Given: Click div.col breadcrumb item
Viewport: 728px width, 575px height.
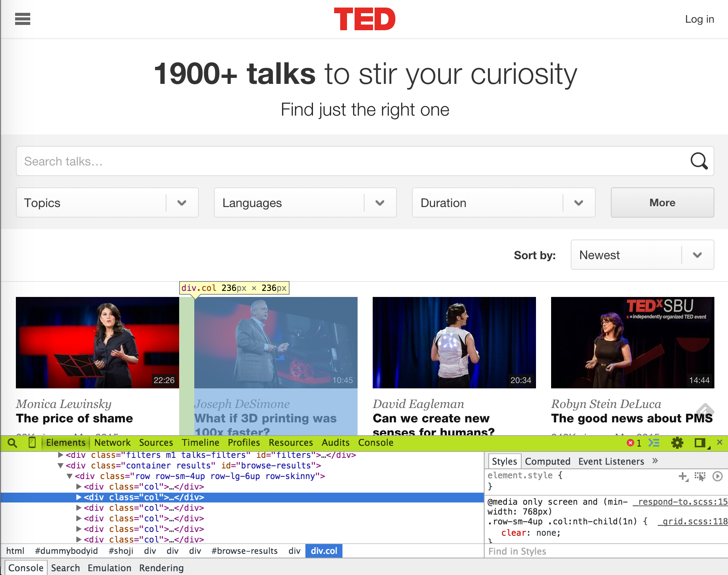Looking at the screenshot, I should 324,551.
